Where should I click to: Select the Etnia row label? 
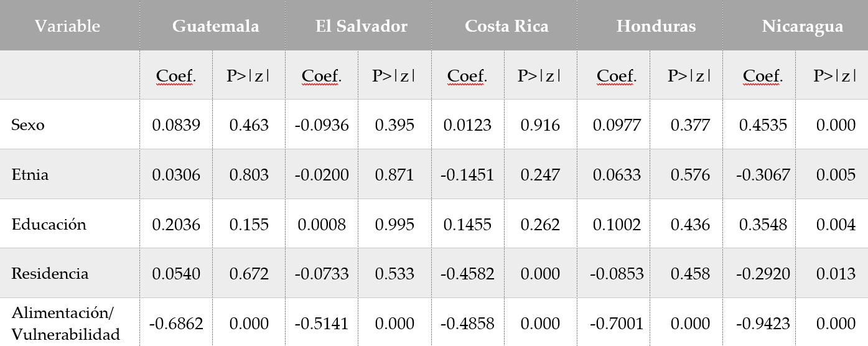(30, 174)
